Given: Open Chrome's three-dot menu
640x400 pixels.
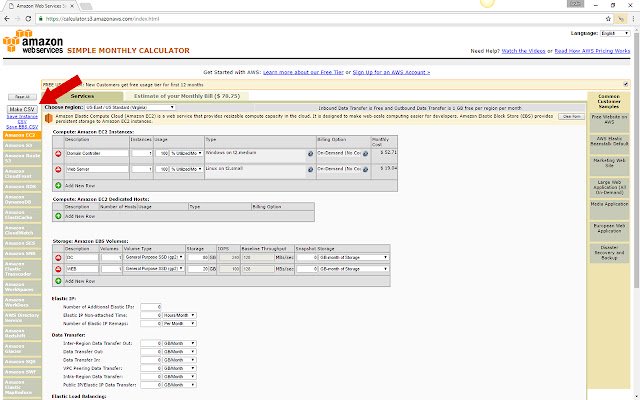Looking at the screenshot, I should 633,19.
